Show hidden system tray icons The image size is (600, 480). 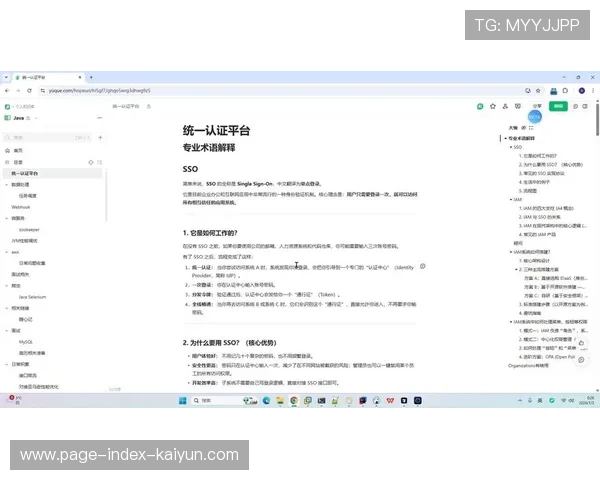click(520, 400)
